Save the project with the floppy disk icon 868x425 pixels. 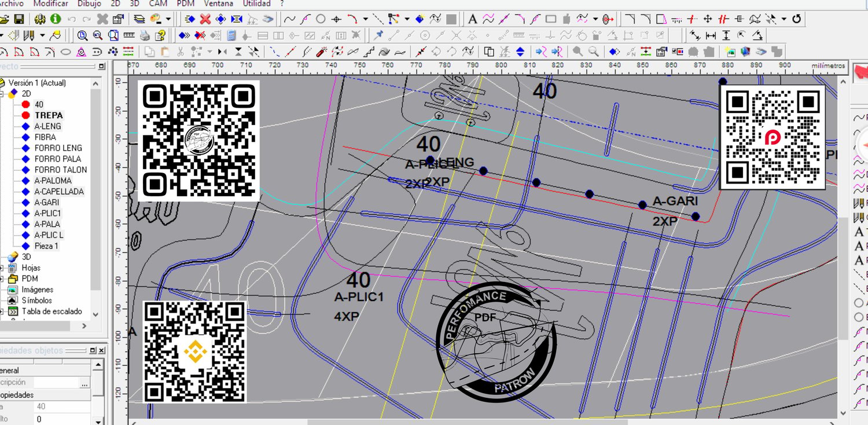[19, 19]
